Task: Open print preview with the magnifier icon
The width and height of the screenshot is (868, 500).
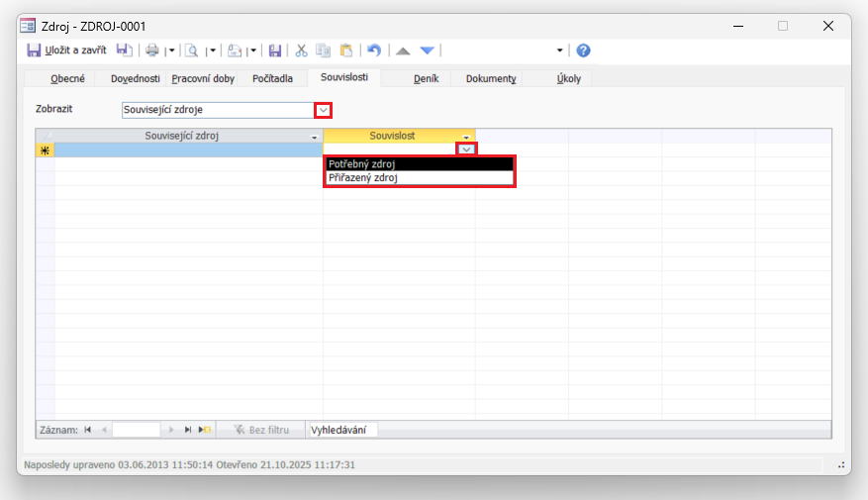Action: (x=192, y=50)
